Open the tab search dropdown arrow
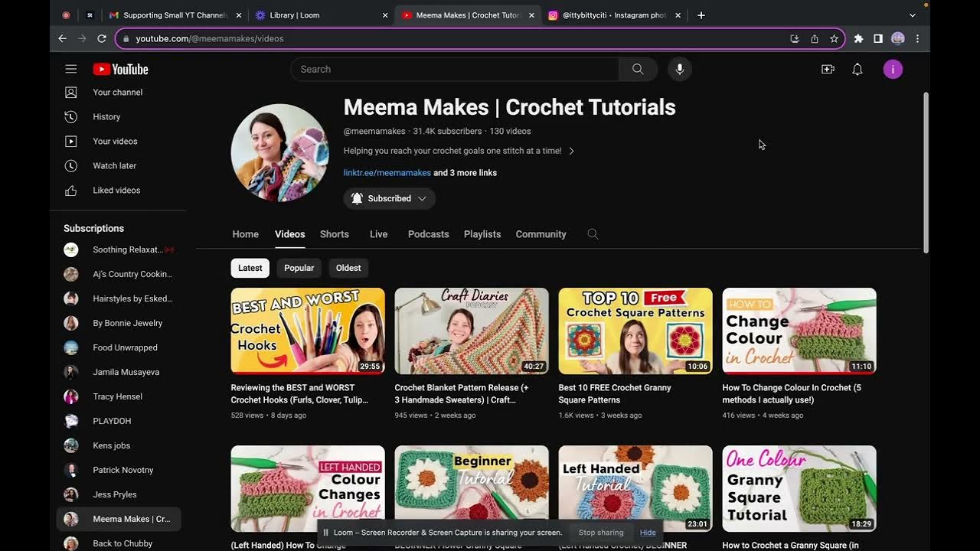 tap(912, 15)
